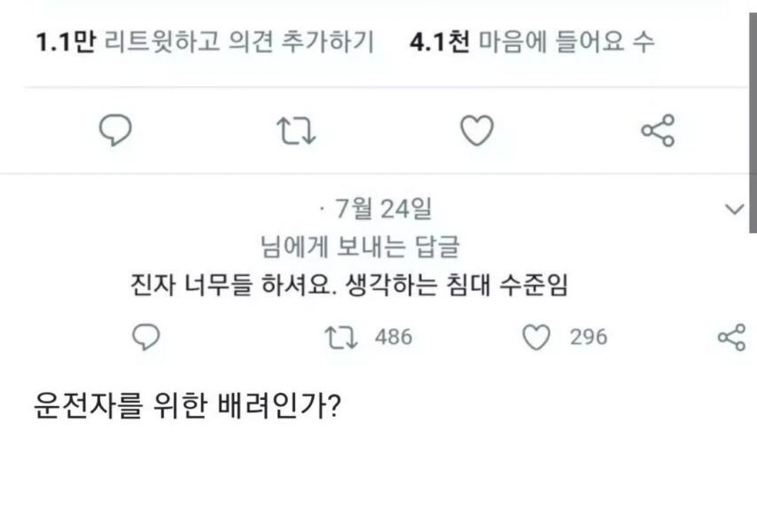Open the '리트윗하고 의견 추가하기' retweets list
Viewport: 757px width, 532px height.
coord(238,42)
